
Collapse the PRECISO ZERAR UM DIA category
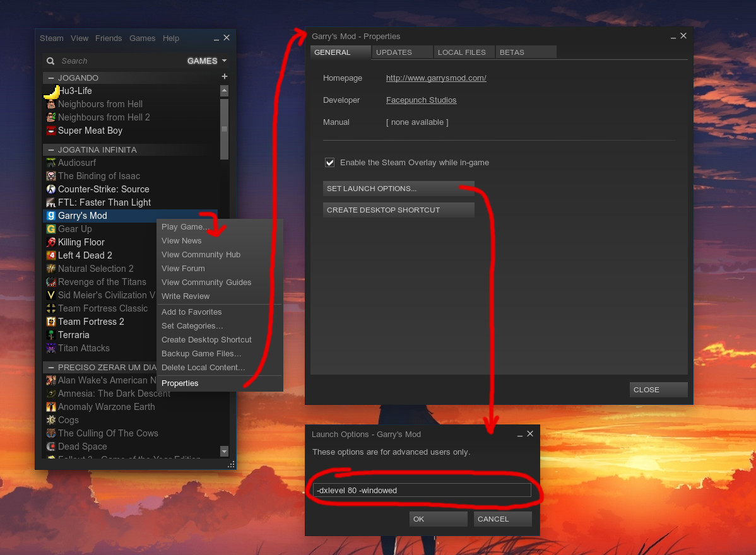pos(51,367)
